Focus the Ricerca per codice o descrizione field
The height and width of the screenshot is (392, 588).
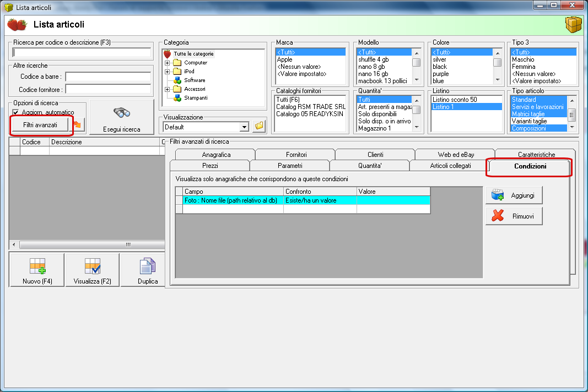(82, 52)
